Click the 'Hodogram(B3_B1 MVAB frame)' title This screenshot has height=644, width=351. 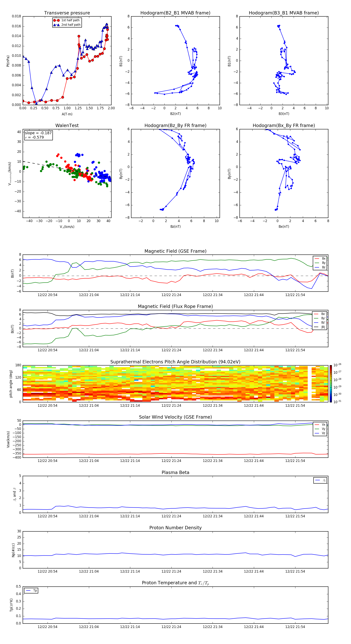284,13
